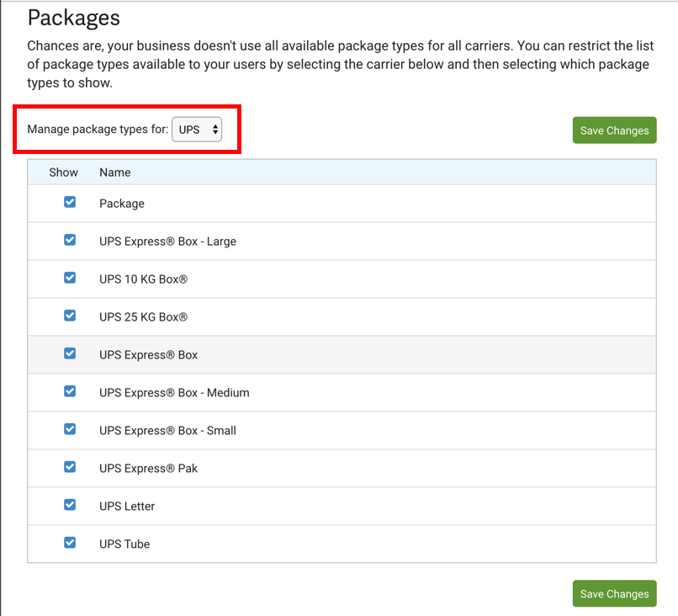The width and height of the screenshot is (678, 616).
Task: Toggle UPS Express Box - Small checkbox
Action: pos(70,429)
